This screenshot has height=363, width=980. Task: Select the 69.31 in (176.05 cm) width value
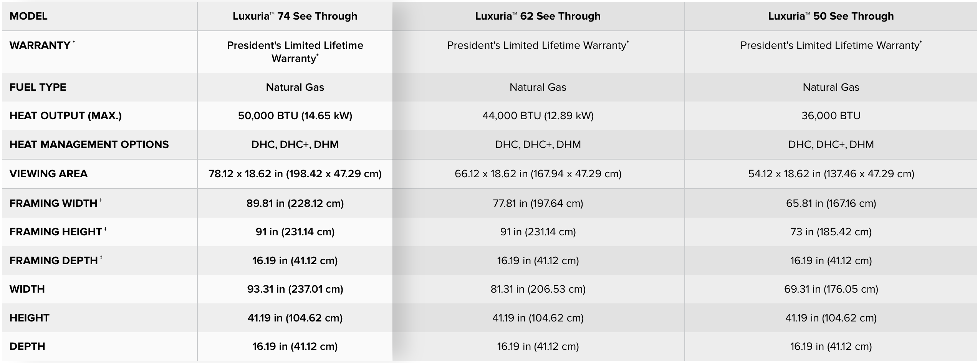click(x=831, y=289)
